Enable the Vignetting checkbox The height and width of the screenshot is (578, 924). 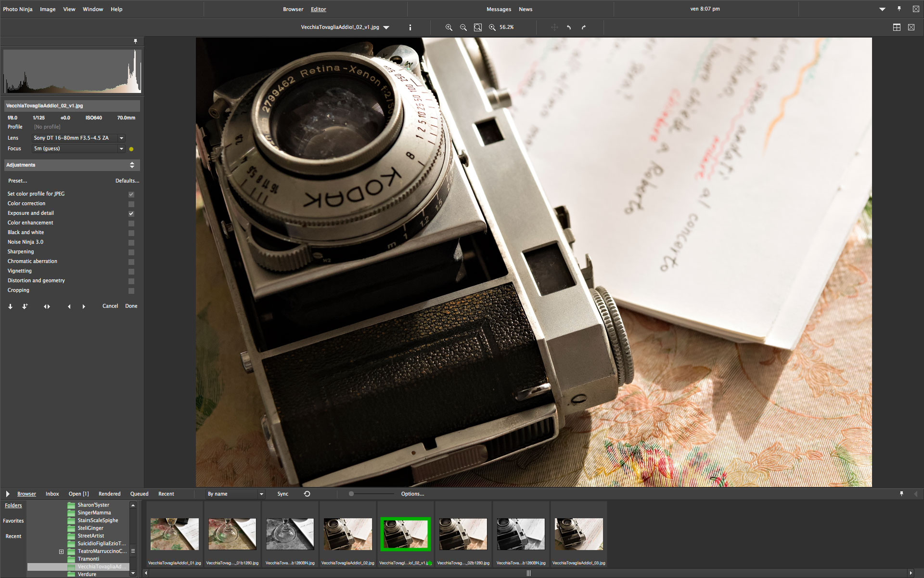pyautogui.click(x=131, y=271)
